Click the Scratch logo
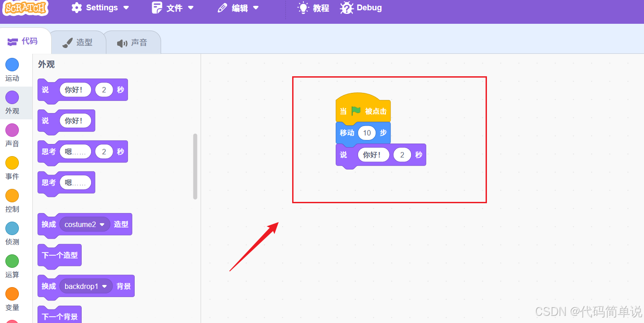Viewport: 644px width, 323px height. (26, 8)
